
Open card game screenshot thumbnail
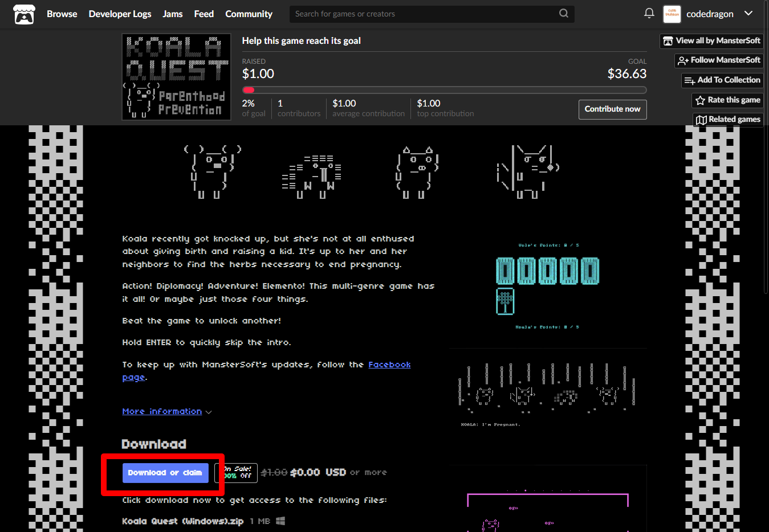tap(548, 286)
